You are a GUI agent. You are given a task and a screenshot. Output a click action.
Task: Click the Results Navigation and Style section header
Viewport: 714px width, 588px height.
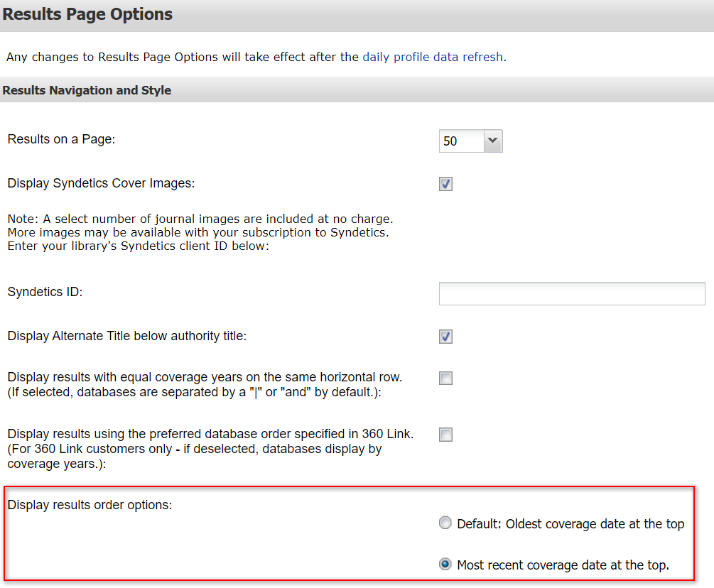(x=87, y=90)
